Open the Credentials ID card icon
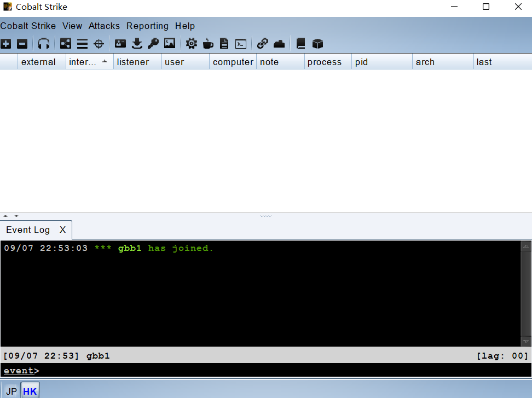 coord(120,44)
